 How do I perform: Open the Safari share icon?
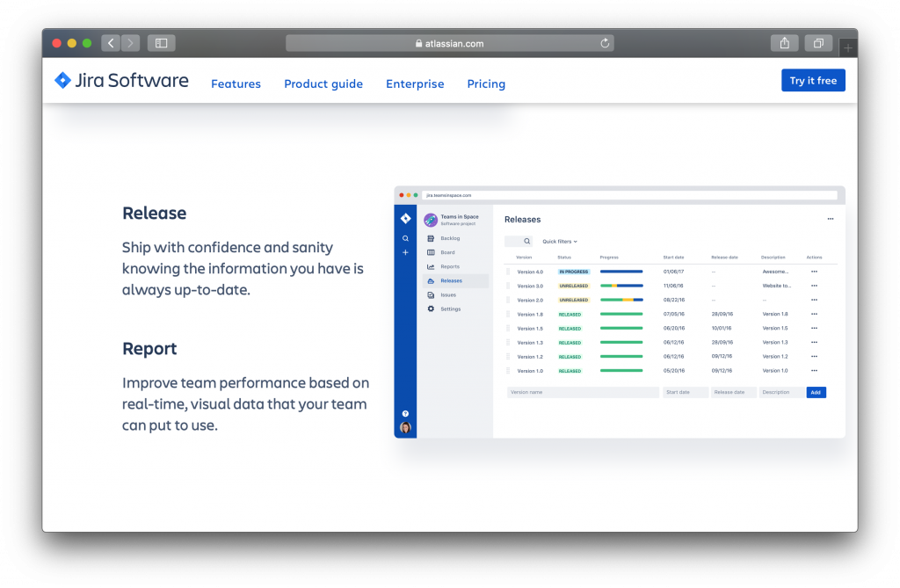pyautogui.click(x=785, y=43)
